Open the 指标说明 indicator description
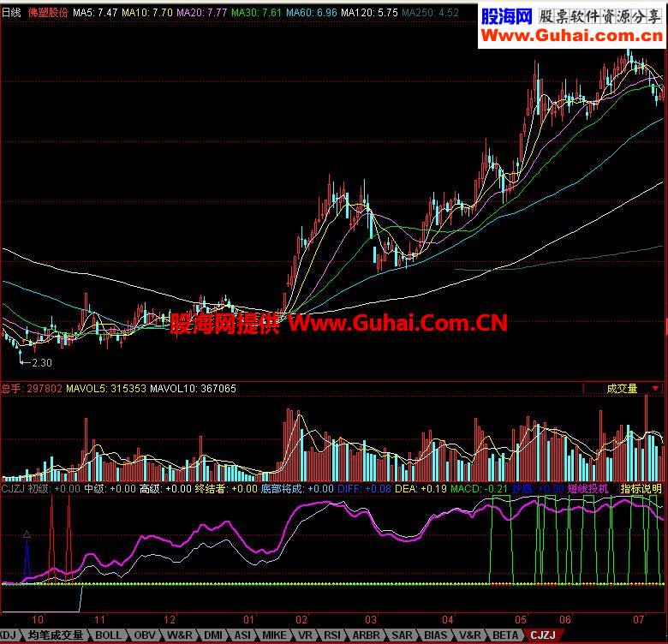 [x=641, y=488]
